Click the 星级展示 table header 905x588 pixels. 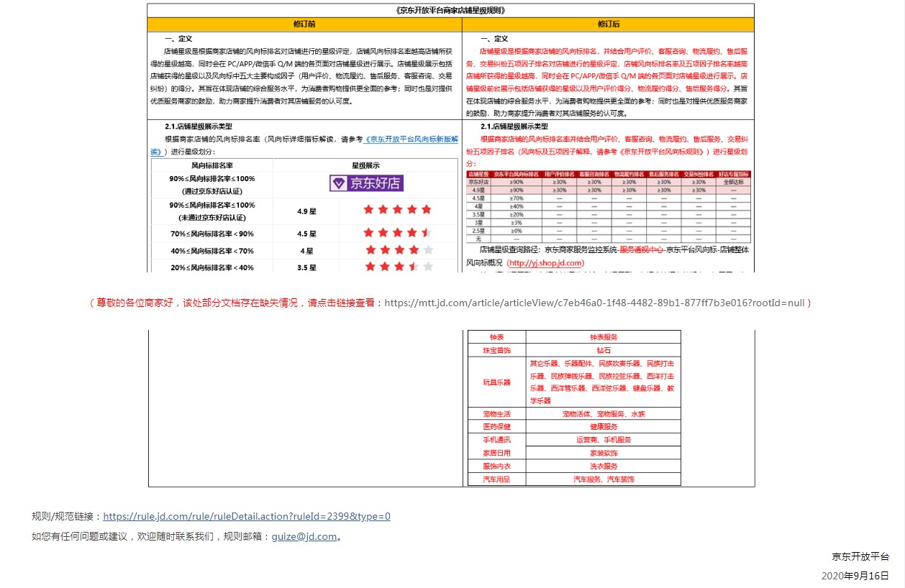click(365, 165)
